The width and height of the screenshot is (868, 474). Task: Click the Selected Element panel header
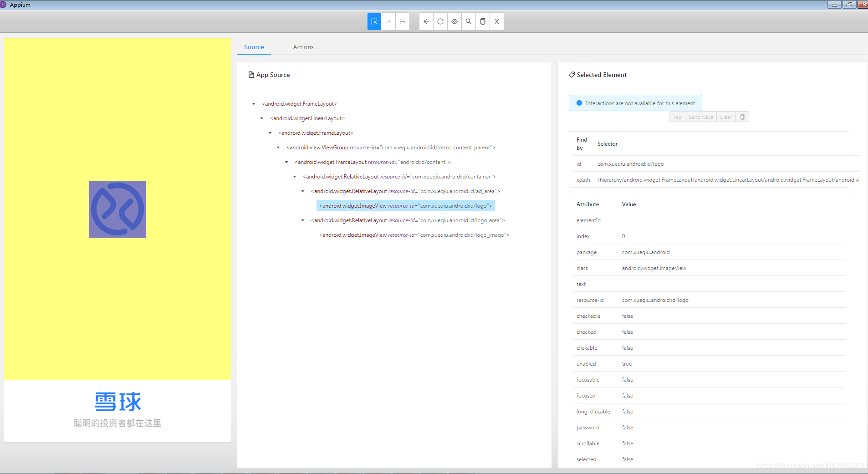(597, 75)
